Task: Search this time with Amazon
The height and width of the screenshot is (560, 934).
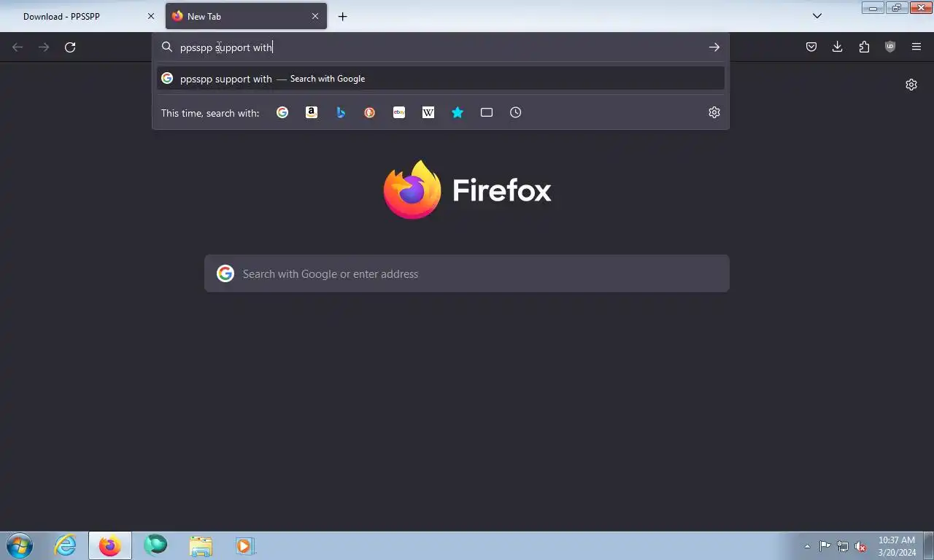Action: coord(312,112)
